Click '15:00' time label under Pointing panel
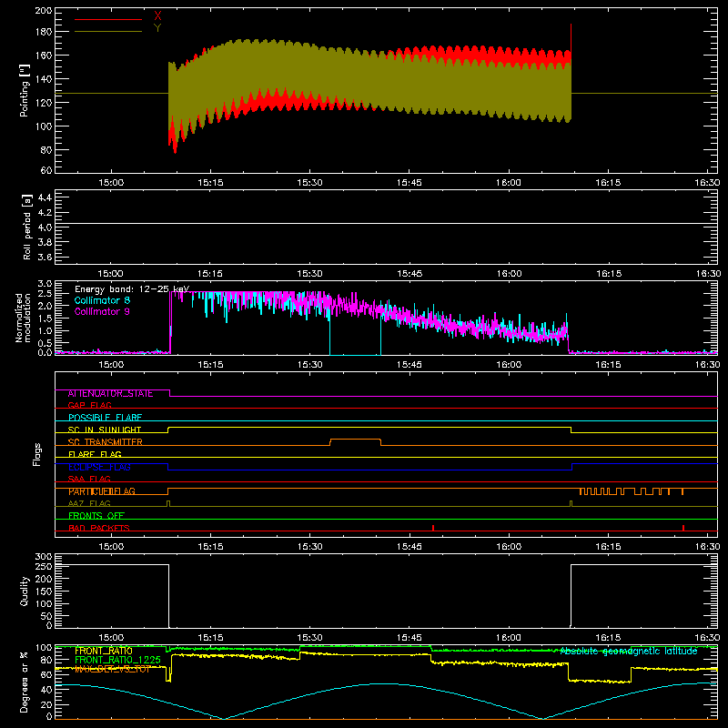 (x=111, y=183)
